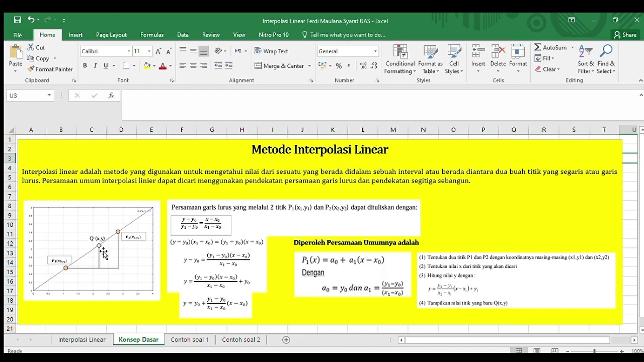Switch to the Data ribbon tab

tap(183, 35)
